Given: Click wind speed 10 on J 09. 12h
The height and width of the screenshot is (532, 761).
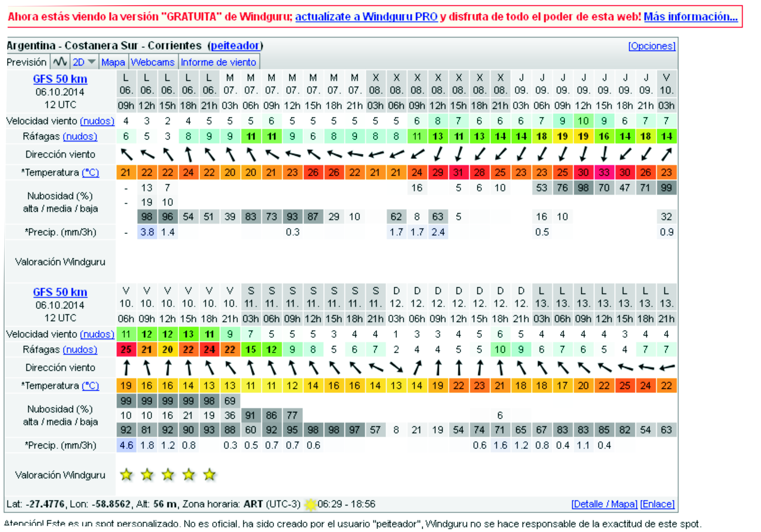Looking at the screenshot, I should tap(584, 121).
